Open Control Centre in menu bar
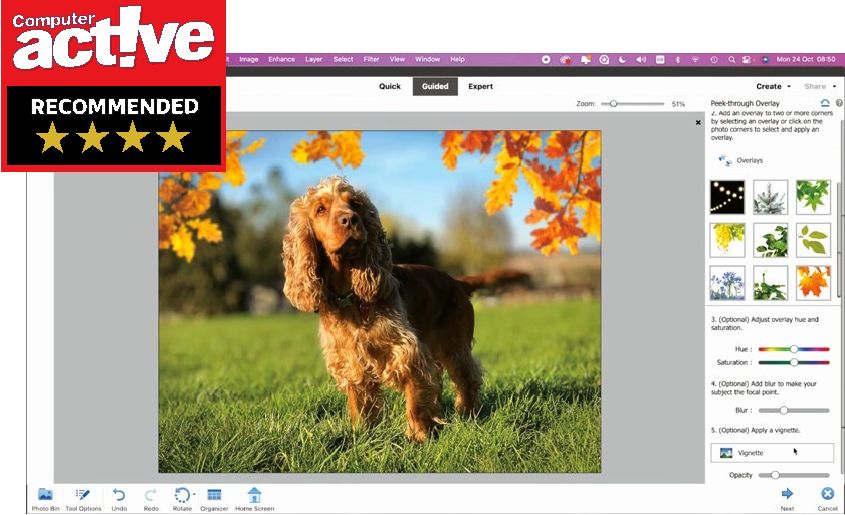 (x=747, y=60)
